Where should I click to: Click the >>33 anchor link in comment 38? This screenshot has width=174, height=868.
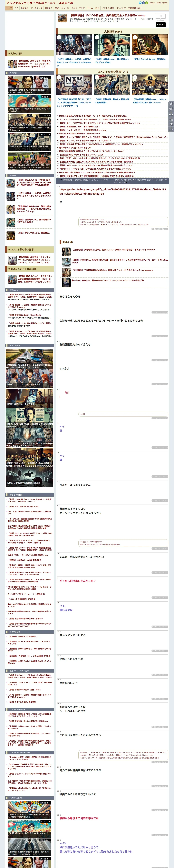tap(62, 843)
